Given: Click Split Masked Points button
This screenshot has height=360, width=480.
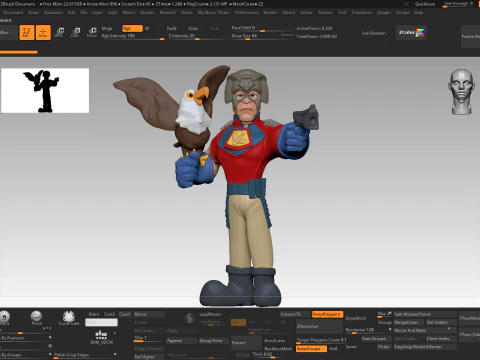Looking at the screenshot, I should click(425, 314).
